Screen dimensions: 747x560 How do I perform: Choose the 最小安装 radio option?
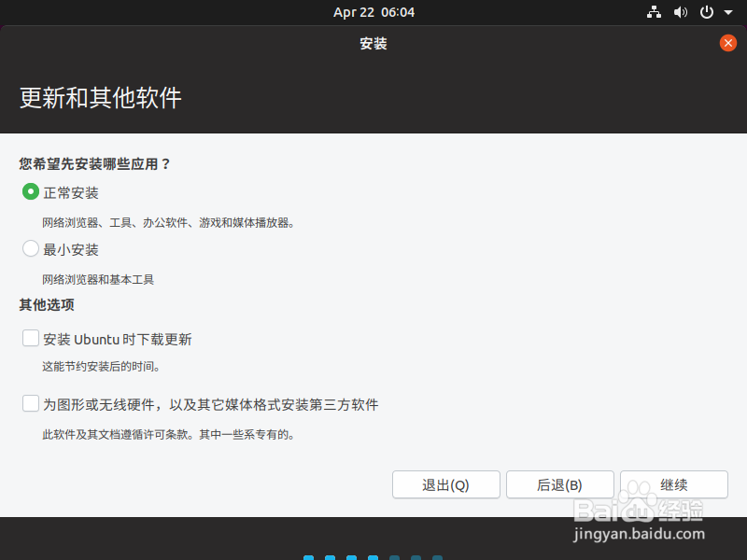(x=31, y=248)
